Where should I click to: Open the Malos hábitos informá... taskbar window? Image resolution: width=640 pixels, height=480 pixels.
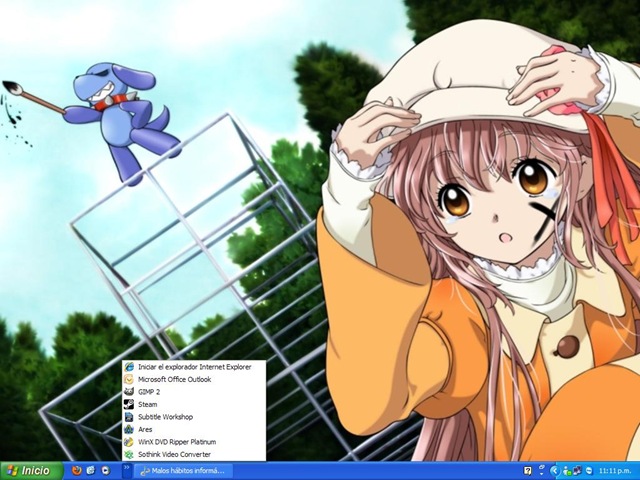183,471
